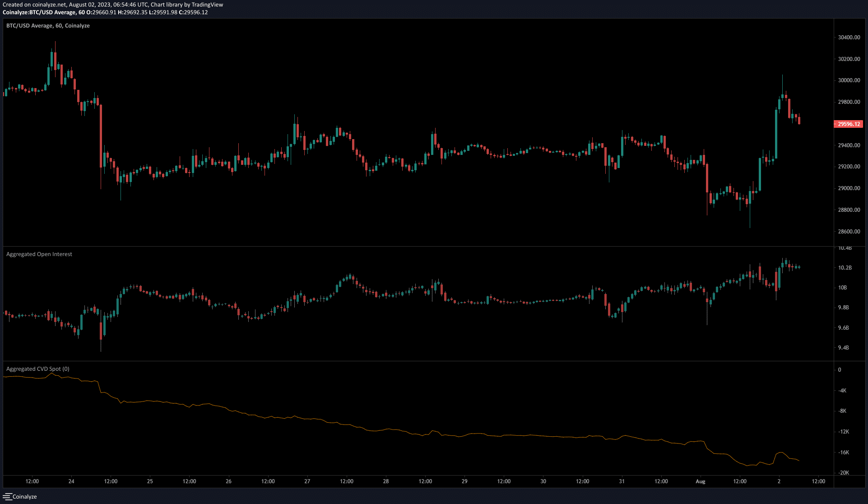Image resolution: width=868 pixels, height=504 pixels.
Task: Click the 29000.00 price axis label
Action: [x=849, y=188]
